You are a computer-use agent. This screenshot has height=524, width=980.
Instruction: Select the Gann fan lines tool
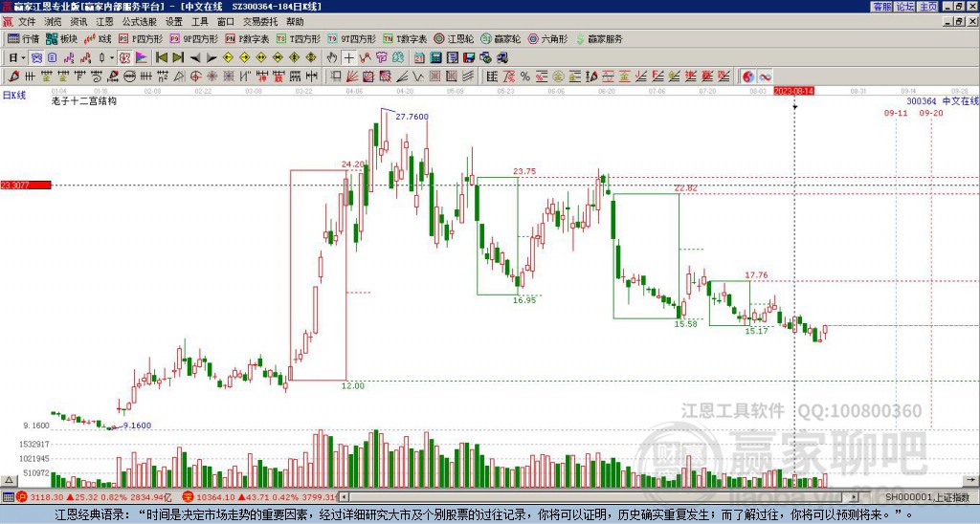[352, 76]
